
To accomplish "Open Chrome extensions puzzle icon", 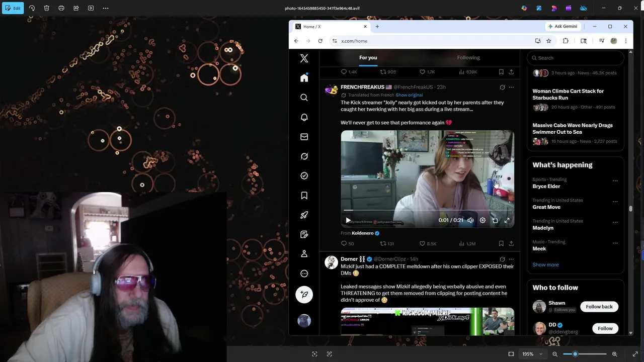I will (566, 41).
